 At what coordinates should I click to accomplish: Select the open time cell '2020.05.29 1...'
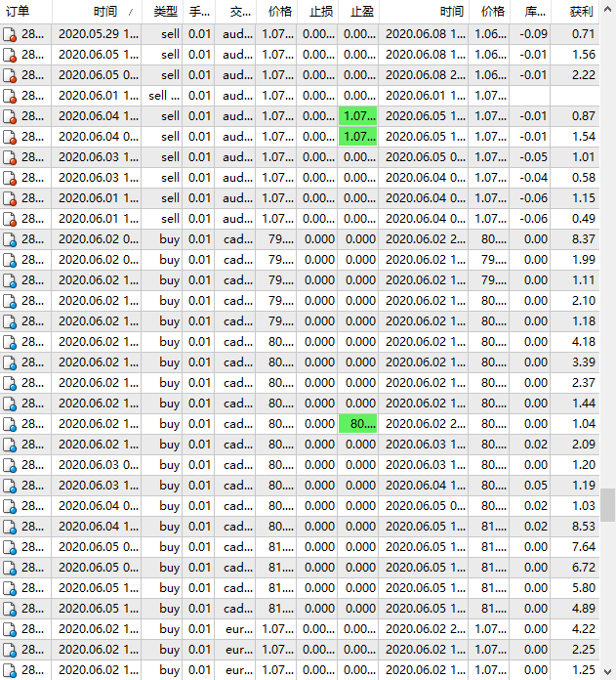click(99, 34)
